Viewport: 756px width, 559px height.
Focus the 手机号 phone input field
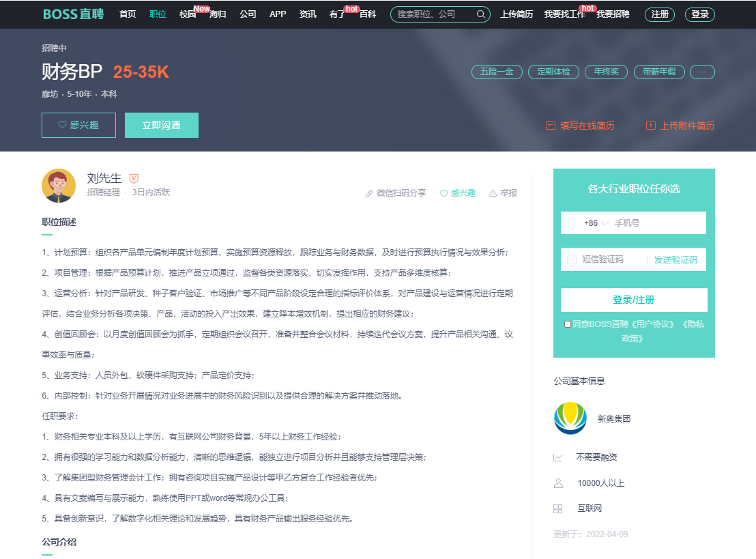click(x=658, y=223)
